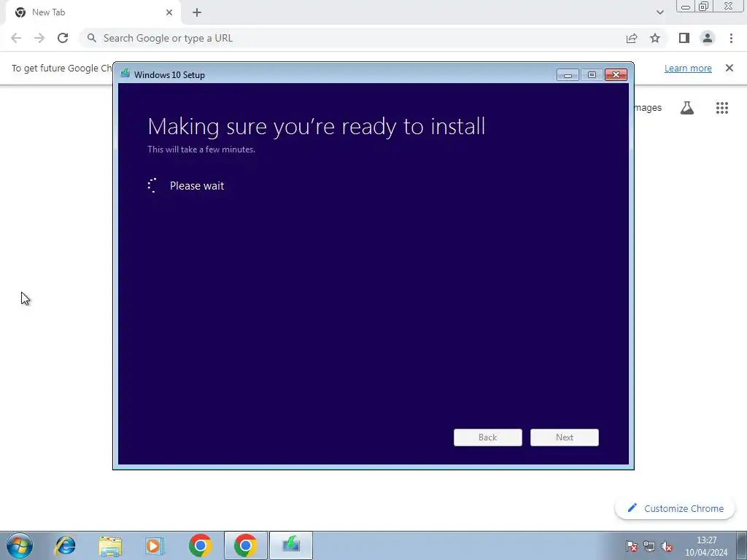The height and width of the screenshot is (560, 747).
Task: Click the 'Please wait' status text
Action: point(197,186)
